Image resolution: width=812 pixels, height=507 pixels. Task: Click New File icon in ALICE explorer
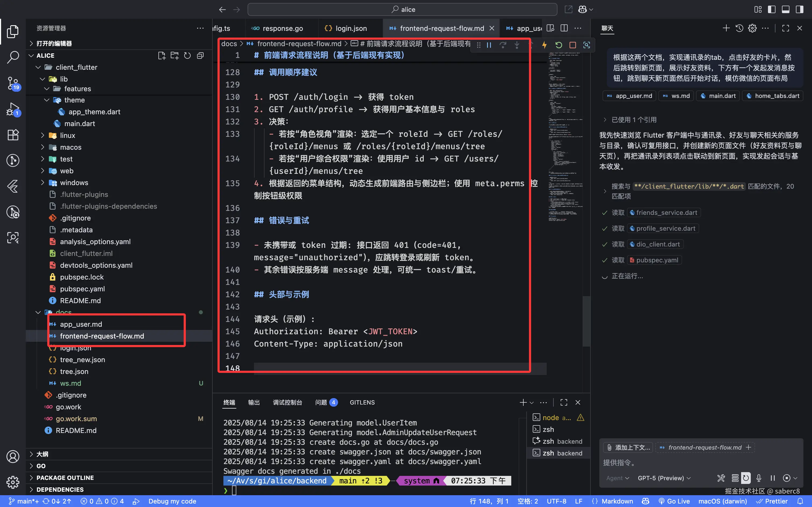click(162, 56)
